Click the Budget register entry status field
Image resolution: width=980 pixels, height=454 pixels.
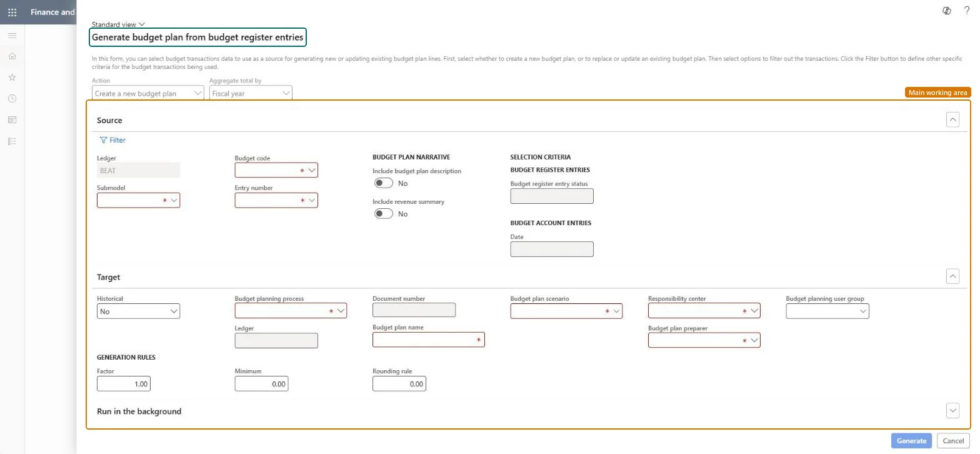[x=552, y=196]
